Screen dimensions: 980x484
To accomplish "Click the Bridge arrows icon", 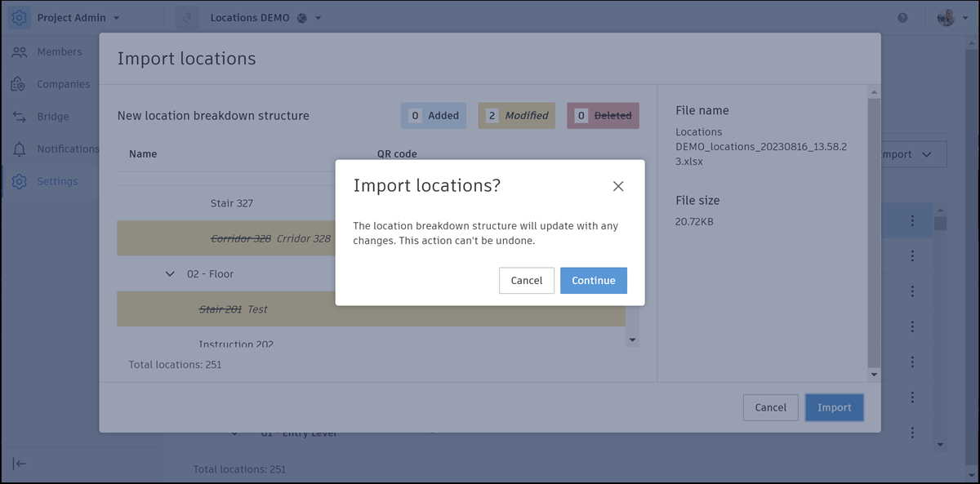I will (x=20, y=117).
